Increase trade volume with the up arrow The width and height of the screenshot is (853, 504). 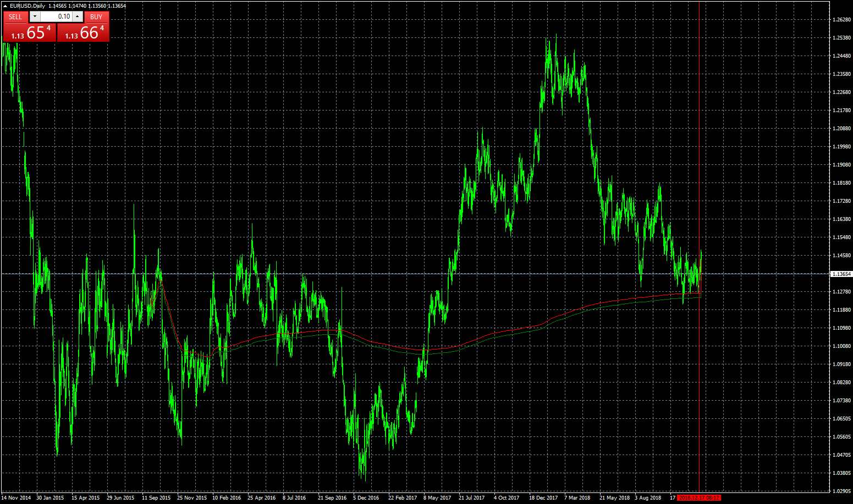pos(78,16)
